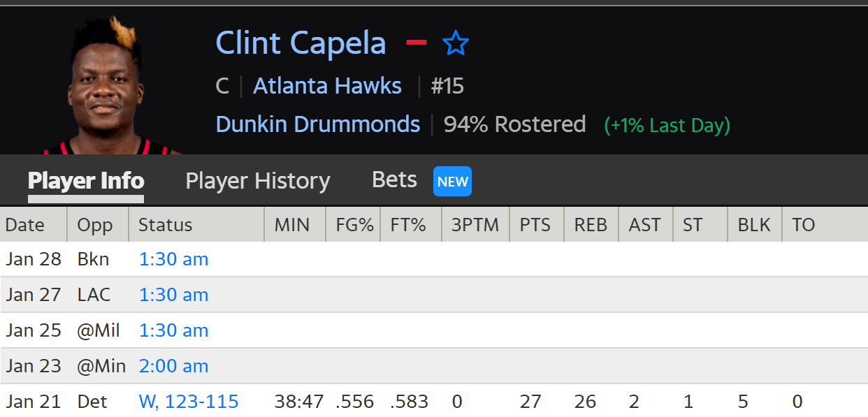Click the MIN column header
This screenshot has width=868, height=417.
[x=291, y=225]
